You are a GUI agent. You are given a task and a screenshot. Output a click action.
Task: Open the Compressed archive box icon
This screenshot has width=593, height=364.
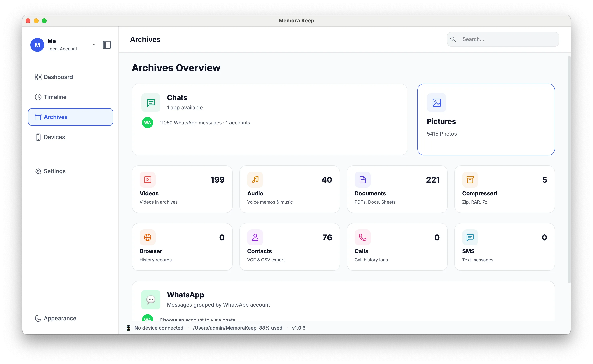pos(470,179)
